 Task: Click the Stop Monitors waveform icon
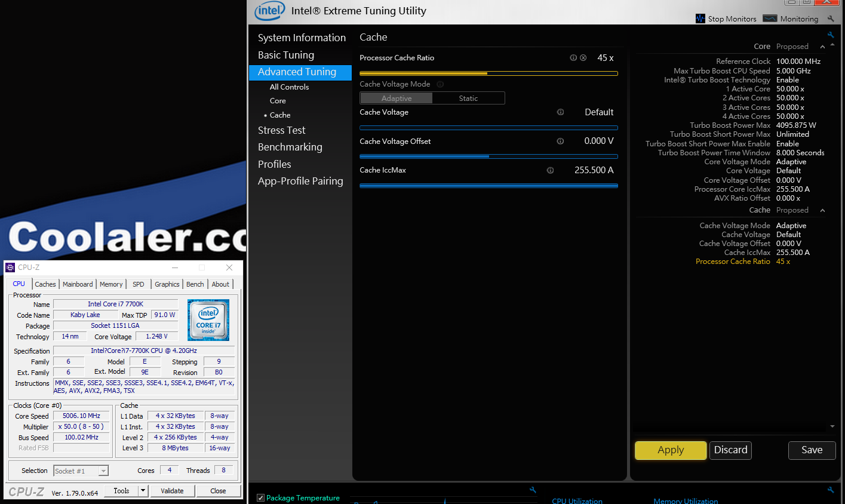pos(700,19)
